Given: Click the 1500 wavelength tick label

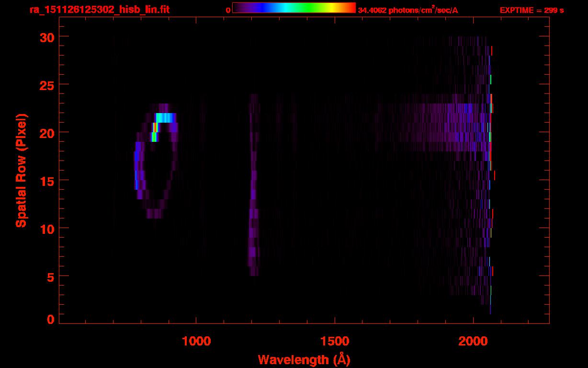Looking at the screenshot, I should click(335, 341).
